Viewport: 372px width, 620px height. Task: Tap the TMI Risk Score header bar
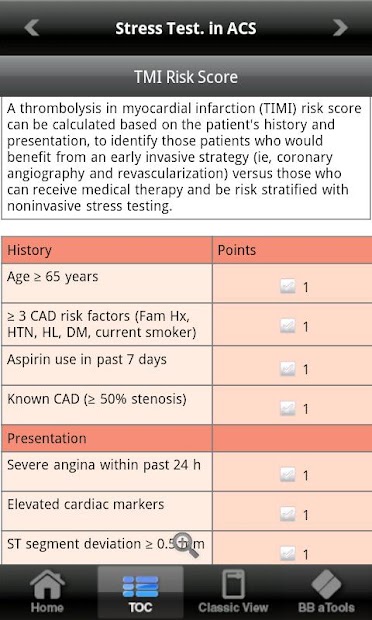click(186, 76)
